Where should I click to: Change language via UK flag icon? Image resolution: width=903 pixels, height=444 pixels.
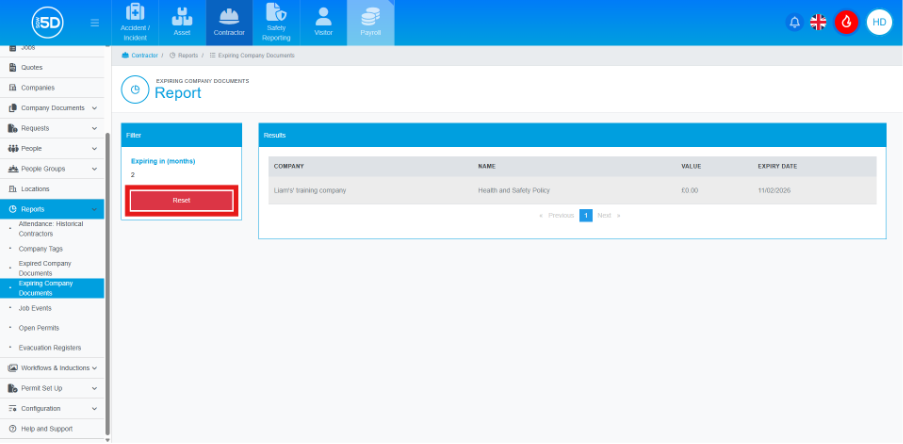[818, 22]
